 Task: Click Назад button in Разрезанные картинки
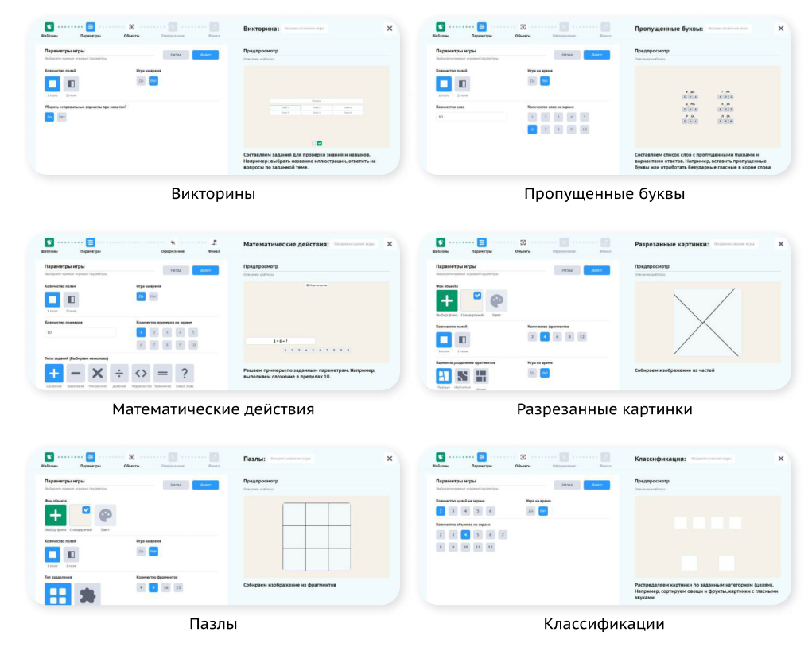[x=568, y=270]
